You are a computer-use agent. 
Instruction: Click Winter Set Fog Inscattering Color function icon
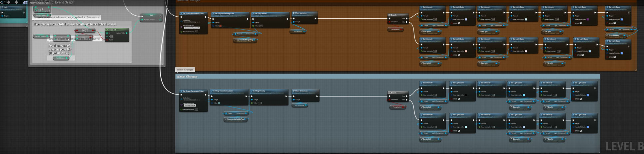pyautogui.click(x=212, y=91)
